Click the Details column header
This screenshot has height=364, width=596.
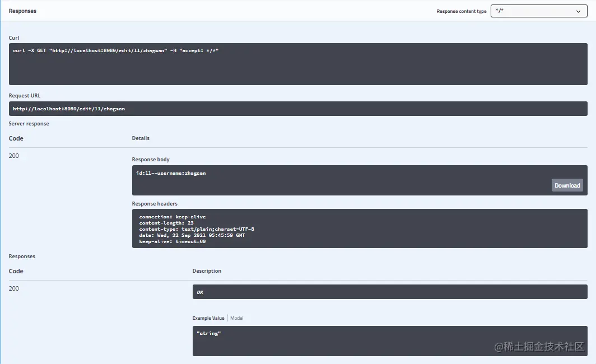point(141,138)
